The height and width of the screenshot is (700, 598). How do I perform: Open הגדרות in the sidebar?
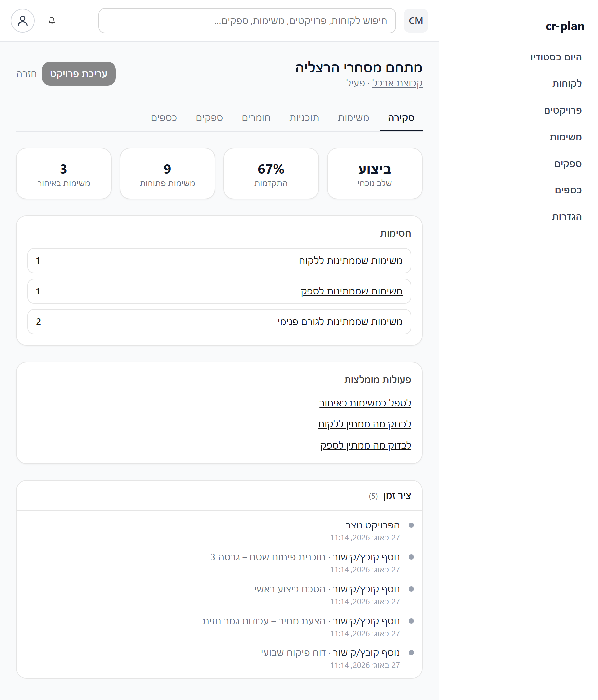tap(566, 217)
